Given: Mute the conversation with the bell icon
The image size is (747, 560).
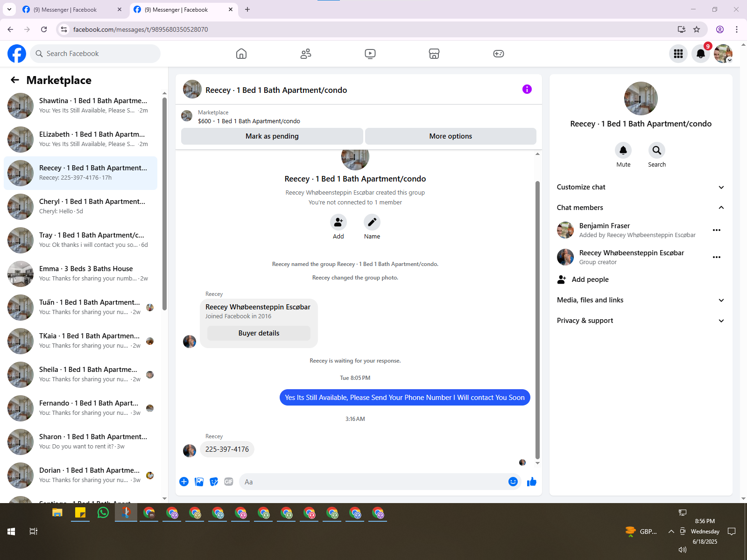Looking at the screenshot, I should click(x=623, y=150).
